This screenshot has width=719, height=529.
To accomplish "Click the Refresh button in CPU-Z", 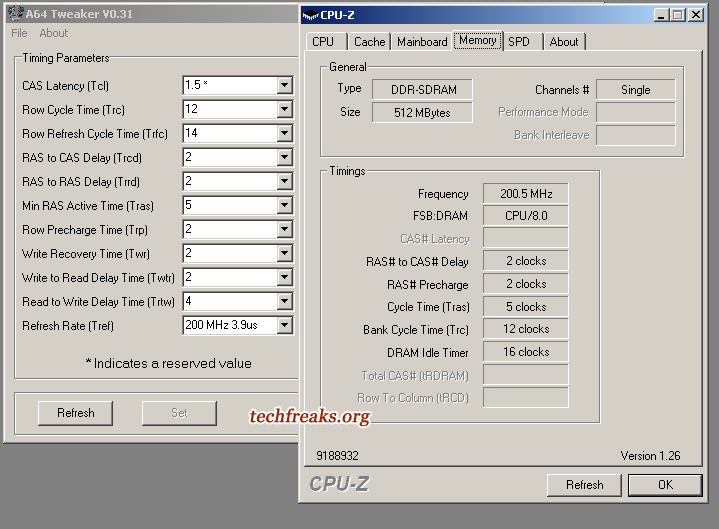I will click(585, 485).
